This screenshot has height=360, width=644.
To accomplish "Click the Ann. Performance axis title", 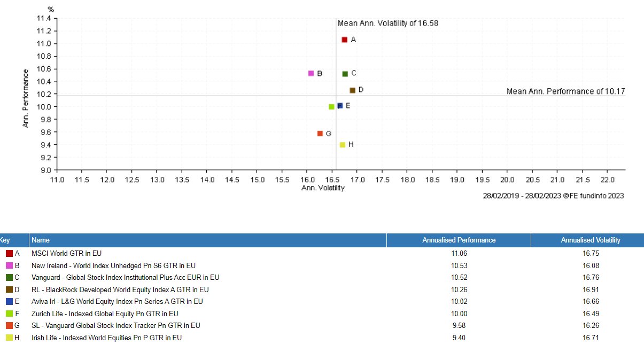I will [x=25, y=97].
